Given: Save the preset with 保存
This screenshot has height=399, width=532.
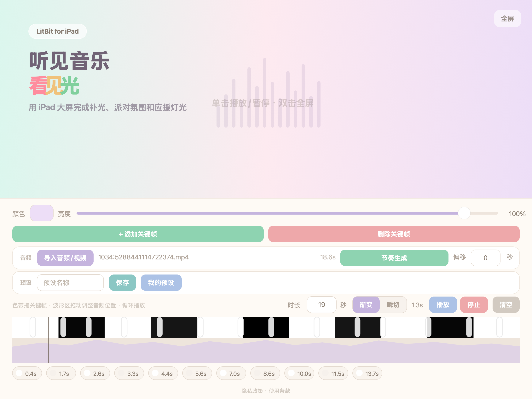Looking at the screenshot, I should (x=122, y=283).
